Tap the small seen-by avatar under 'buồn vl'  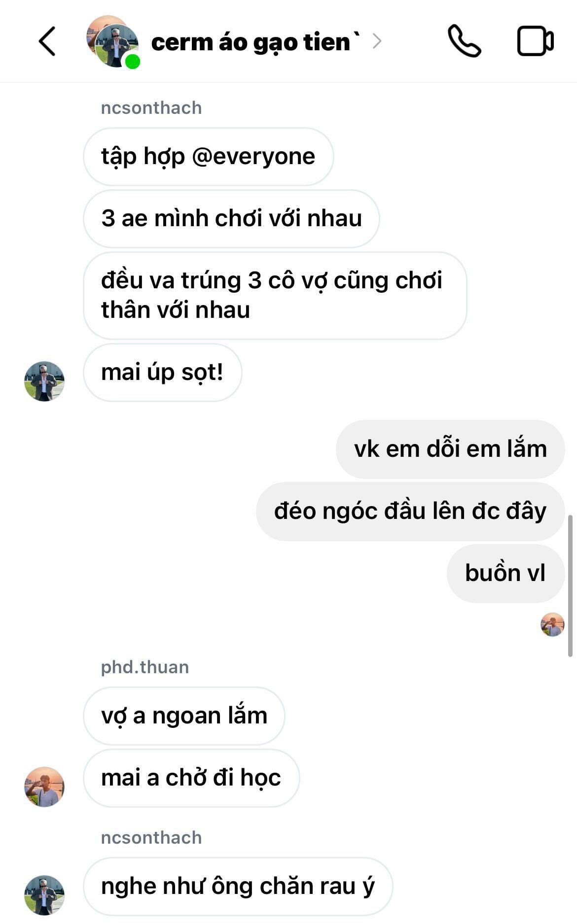552,624
